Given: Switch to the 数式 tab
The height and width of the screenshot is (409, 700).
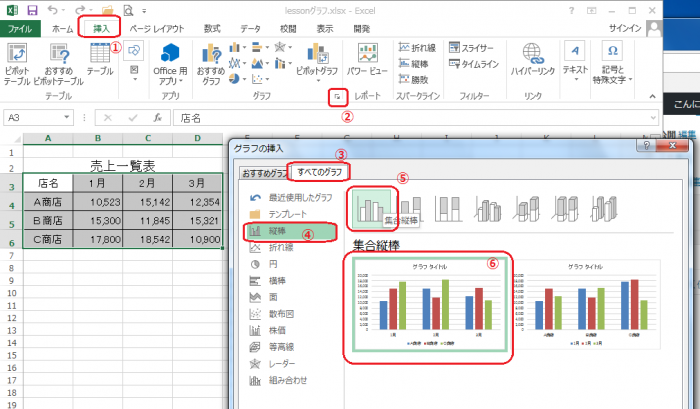Looking at the screenshot, I should click(212, 29).
